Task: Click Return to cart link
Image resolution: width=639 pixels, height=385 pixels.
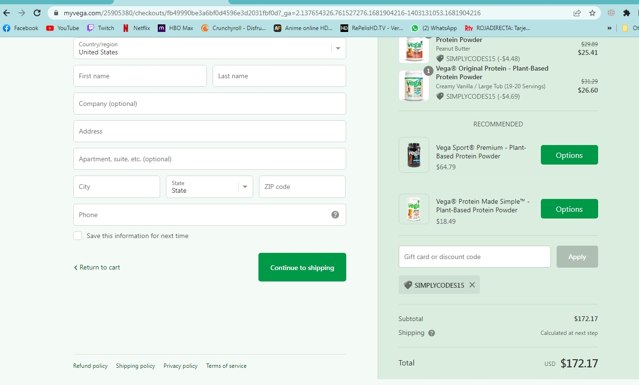Action: tap(97, 267)
